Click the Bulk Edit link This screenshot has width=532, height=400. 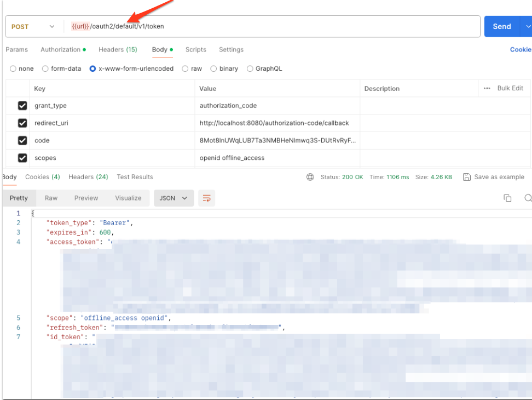(x=510, y=88)
